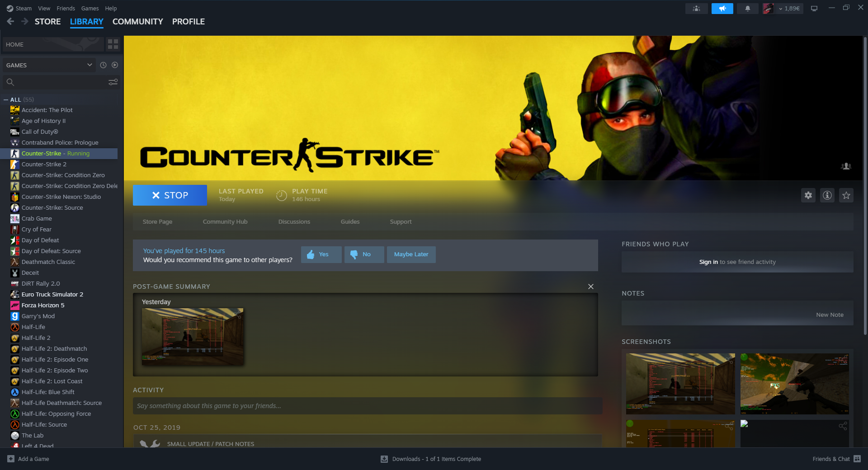Toggle the ready-to-play filter icon
This screenshot has height=470, width=868.
pyautogui.click(x=115, y=65)
